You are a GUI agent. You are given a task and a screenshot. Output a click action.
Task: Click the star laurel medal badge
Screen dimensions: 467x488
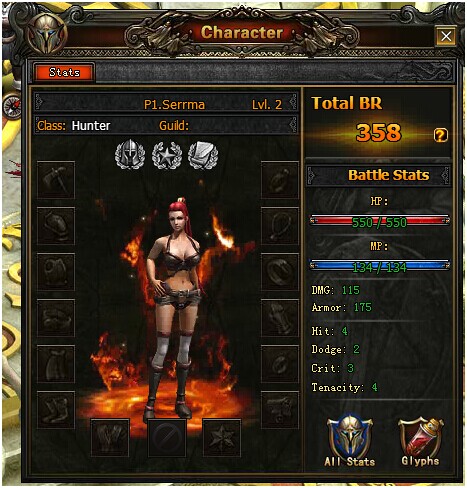[x=167, y=155]
